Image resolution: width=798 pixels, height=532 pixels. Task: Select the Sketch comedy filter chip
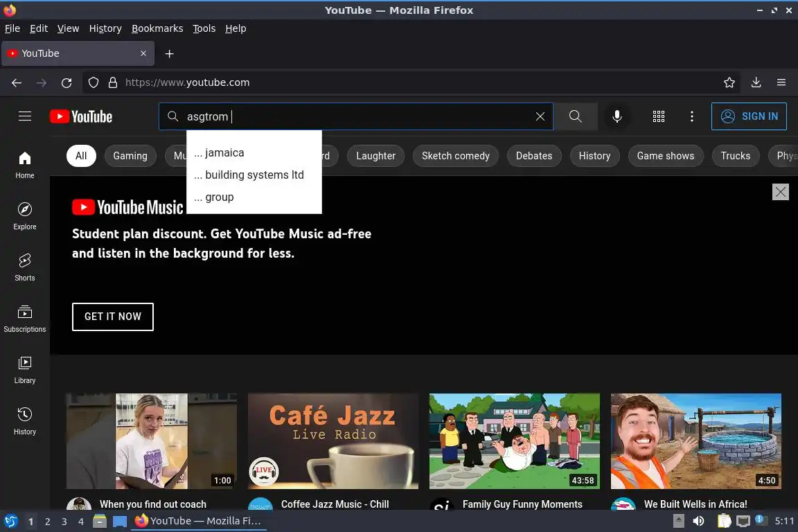point(456,156)
